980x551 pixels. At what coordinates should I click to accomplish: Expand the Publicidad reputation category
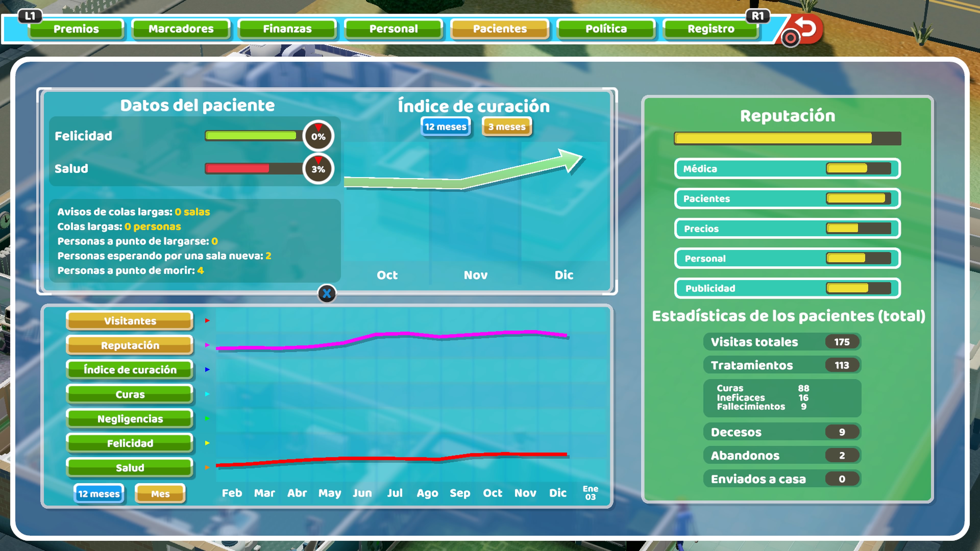click(x=787, y=288)
